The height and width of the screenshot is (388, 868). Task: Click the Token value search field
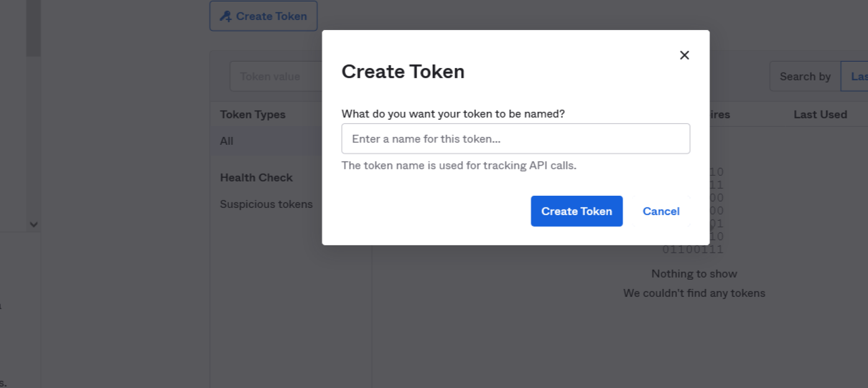[276, 76]
